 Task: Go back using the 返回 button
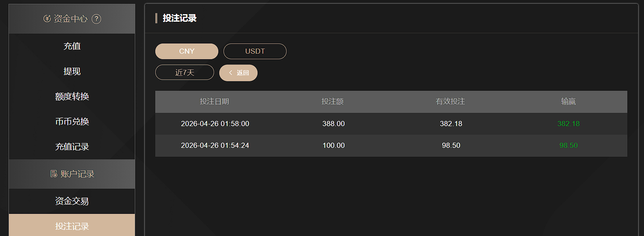click(x=238, y=73)
